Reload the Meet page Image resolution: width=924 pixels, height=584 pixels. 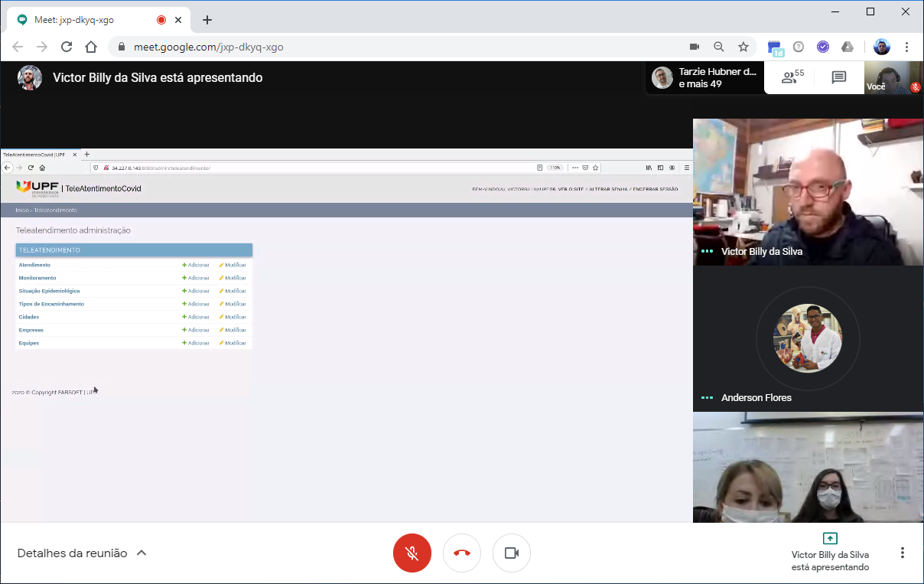[67, 47]
